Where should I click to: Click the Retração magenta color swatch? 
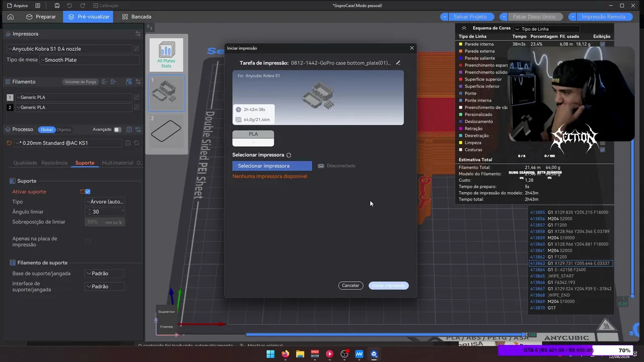[x=460, y=128]
